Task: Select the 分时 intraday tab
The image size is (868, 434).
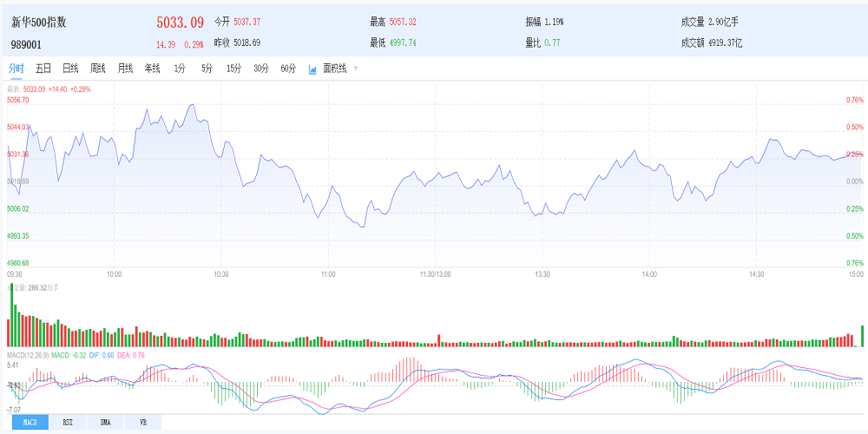Action: 16,68
